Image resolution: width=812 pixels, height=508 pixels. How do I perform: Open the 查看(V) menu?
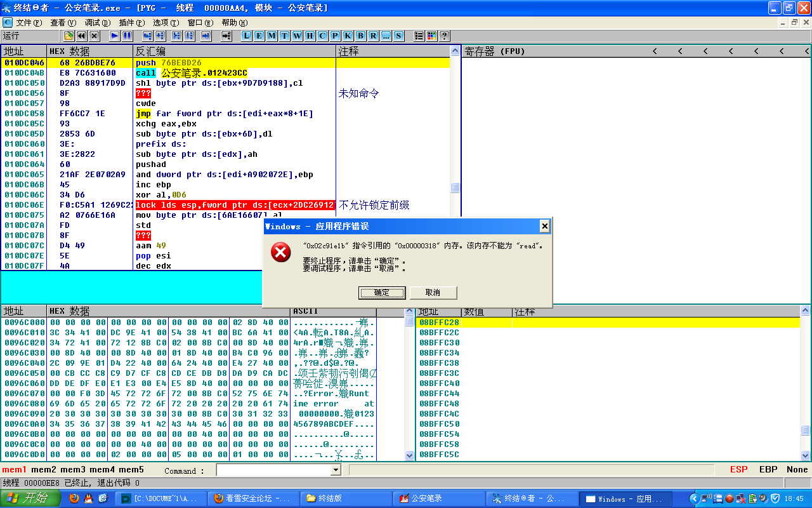tap(63, 23)
